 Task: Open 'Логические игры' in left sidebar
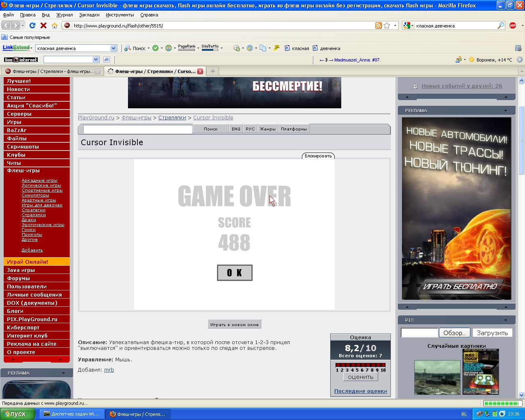coord(41,185)
